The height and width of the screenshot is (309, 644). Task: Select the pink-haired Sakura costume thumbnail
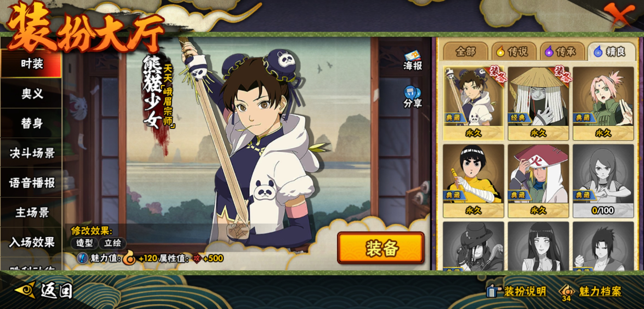point(603,104)
